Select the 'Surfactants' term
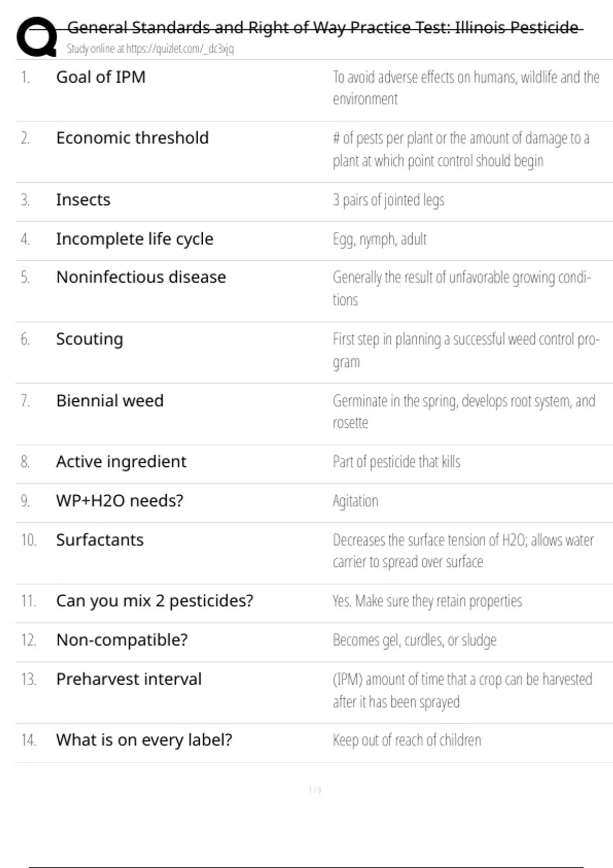 100,540
